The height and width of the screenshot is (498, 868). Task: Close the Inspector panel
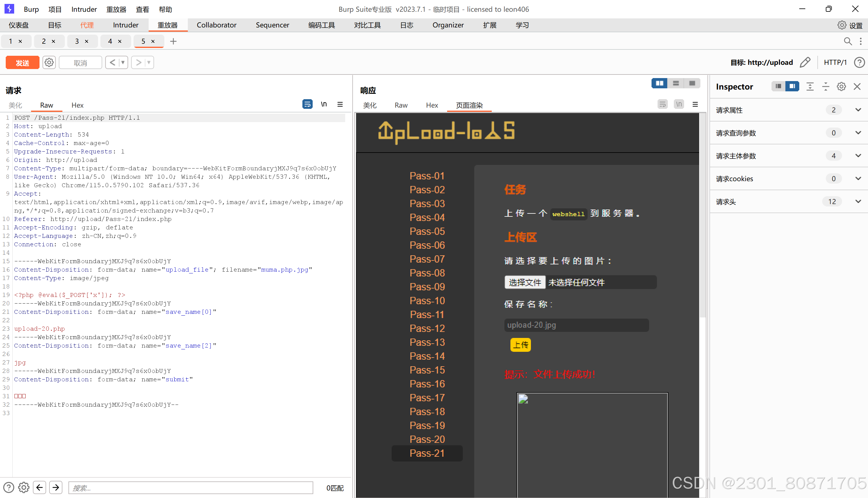tap(857, 87)
